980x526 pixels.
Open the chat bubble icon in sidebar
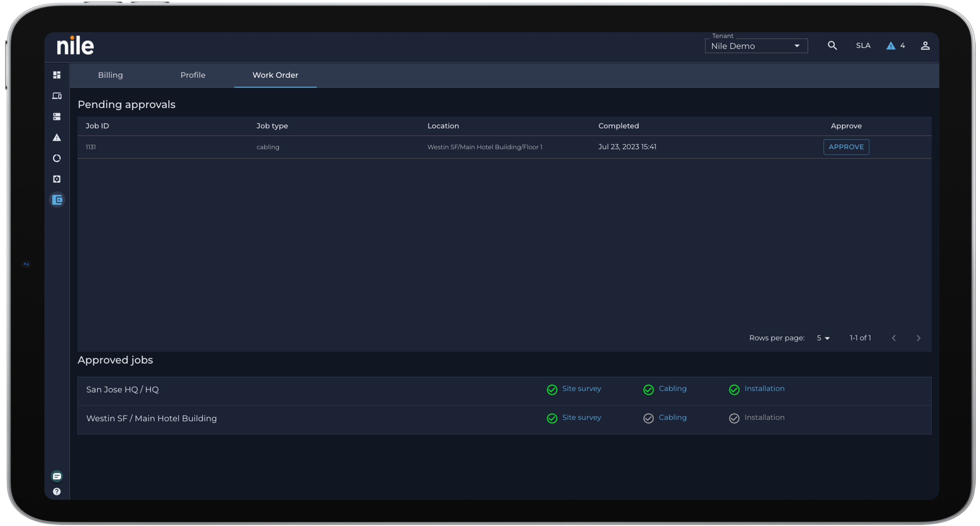(57, 476)
